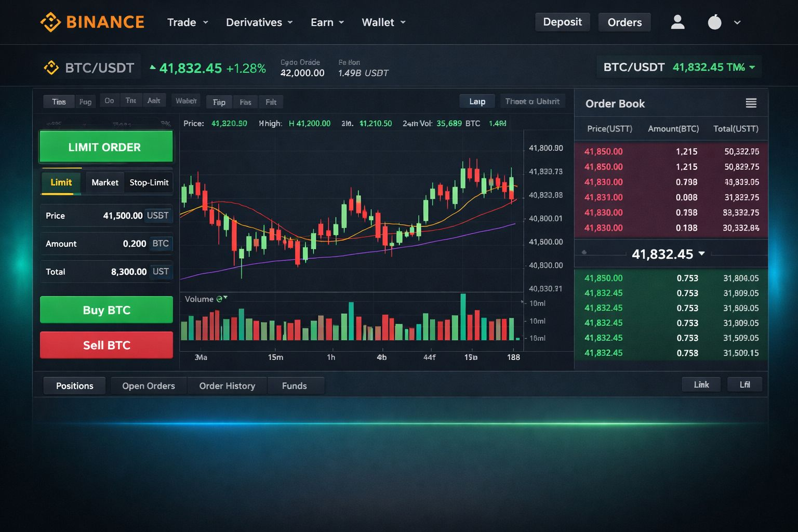Open the user profile icon

[677, 22]
